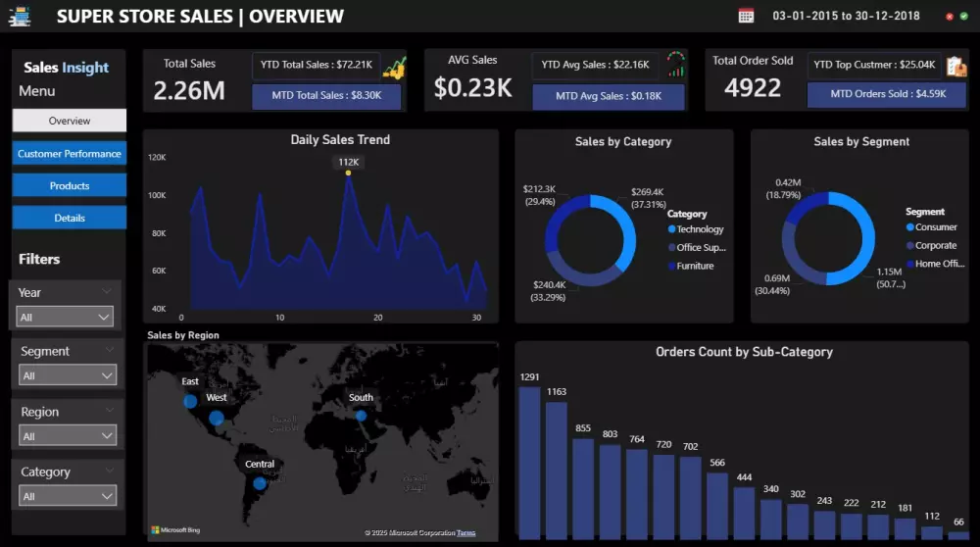This screenshot has width=980, height=547.
Task: Click the 566 orders bar
Action: click(717, 506)
